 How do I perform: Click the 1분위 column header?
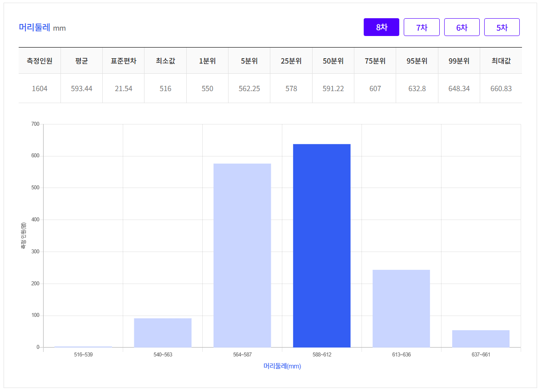pos(208,61)
